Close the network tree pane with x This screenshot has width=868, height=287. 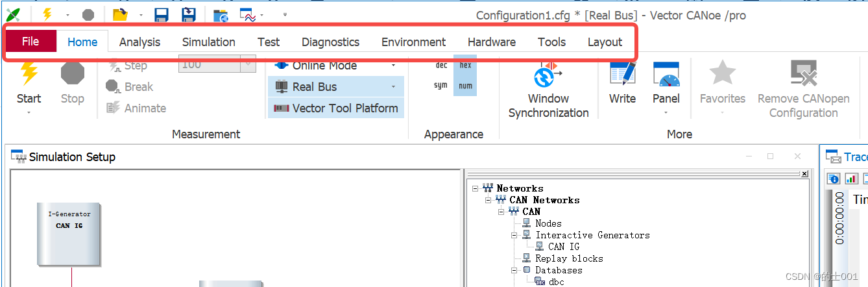pos(804,174)
